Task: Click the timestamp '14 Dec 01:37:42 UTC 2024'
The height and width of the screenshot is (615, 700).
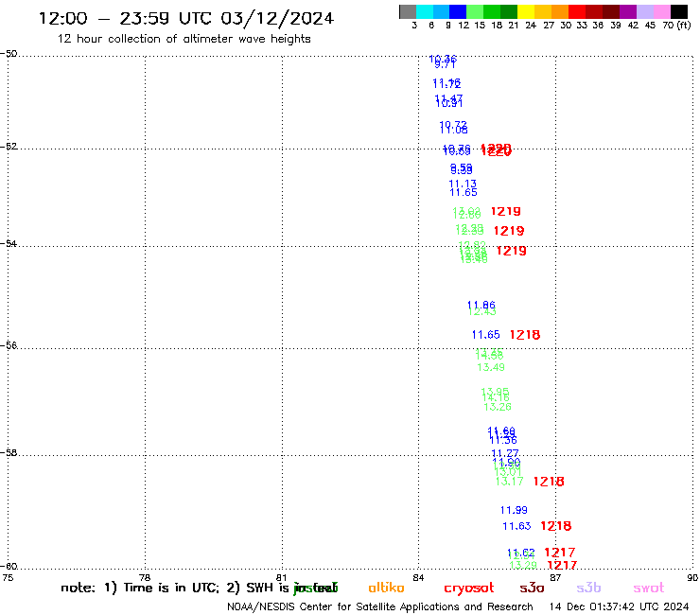Action: click(x=619, y=606)
